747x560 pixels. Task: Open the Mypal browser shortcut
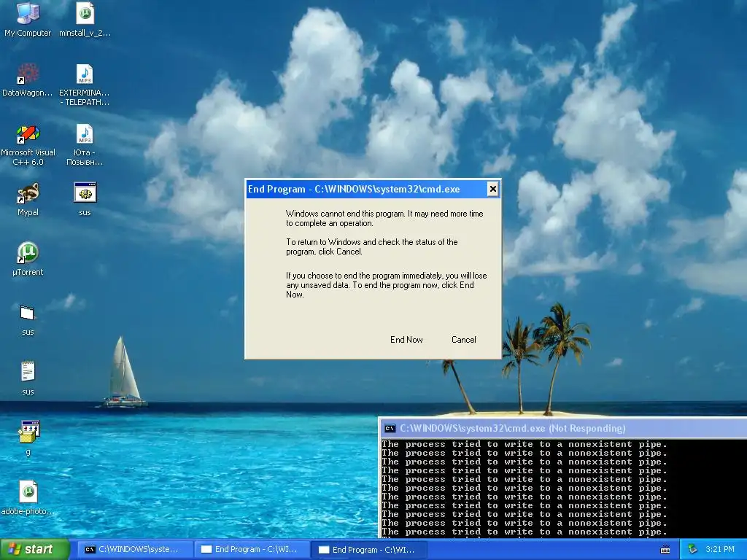pos(28,199)
